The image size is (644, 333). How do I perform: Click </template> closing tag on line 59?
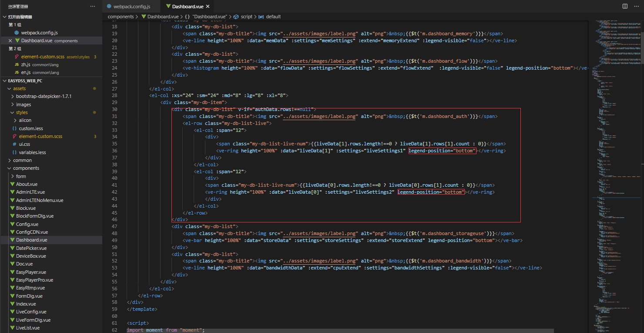point(142,309)
